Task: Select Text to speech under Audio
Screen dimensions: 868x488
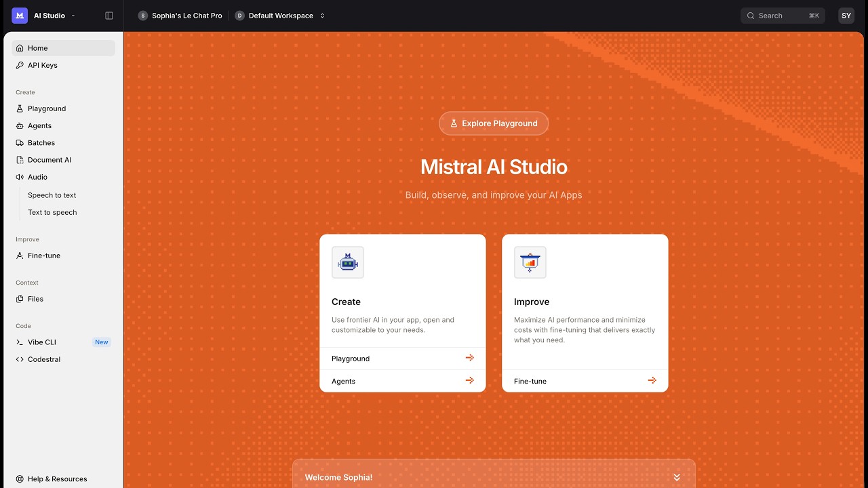Action: [52, 212]
